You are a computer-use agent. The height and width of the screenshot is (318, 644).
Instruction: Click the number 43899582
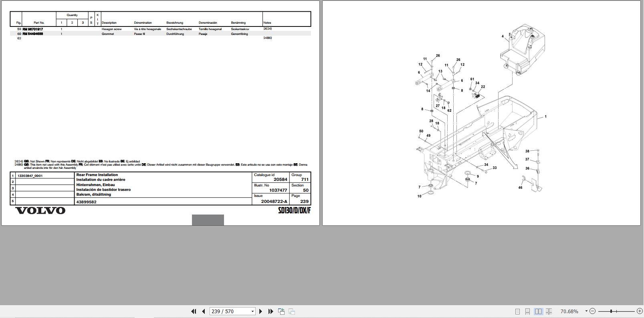point(87,202)
